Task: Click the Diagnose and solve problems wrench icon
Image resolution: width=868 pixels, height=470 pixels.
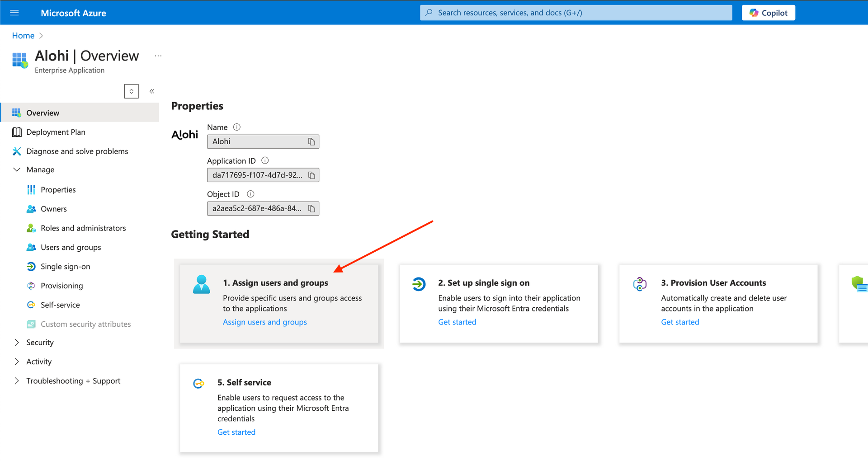Action: [x=17, y=151]
